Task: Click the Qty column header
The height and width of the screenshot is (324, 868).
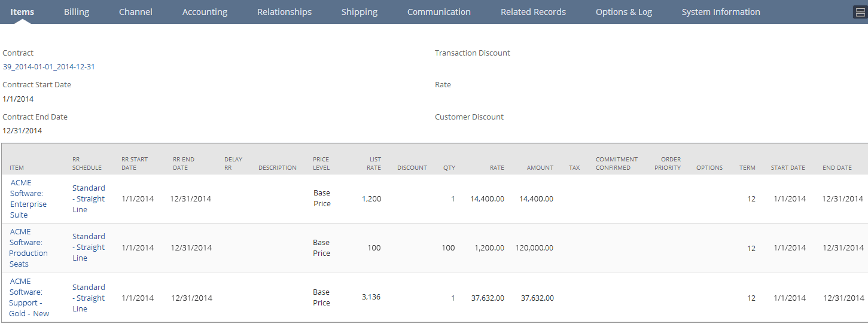Action: 449,168
